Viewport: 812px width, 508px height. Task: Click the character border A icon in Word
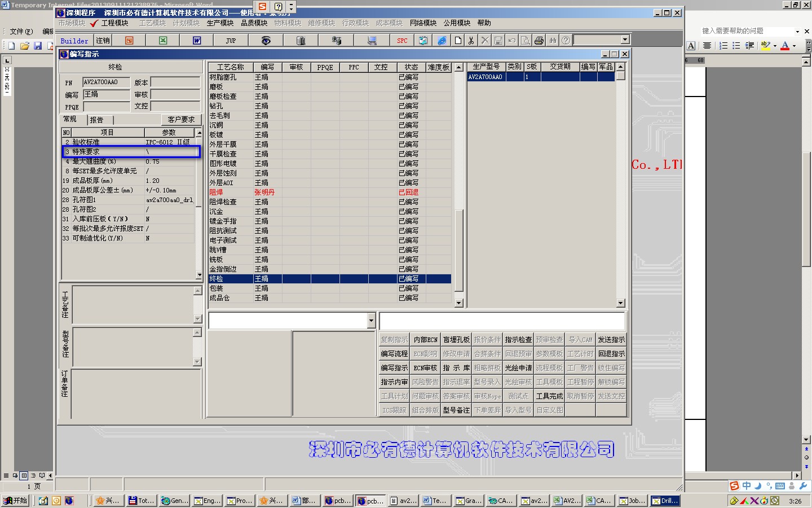691,46
